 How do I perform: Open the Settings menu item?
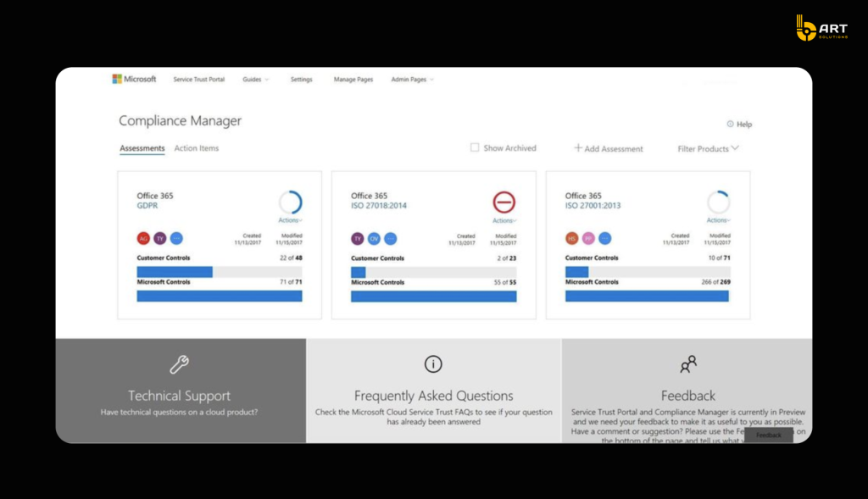click(301, 80)
